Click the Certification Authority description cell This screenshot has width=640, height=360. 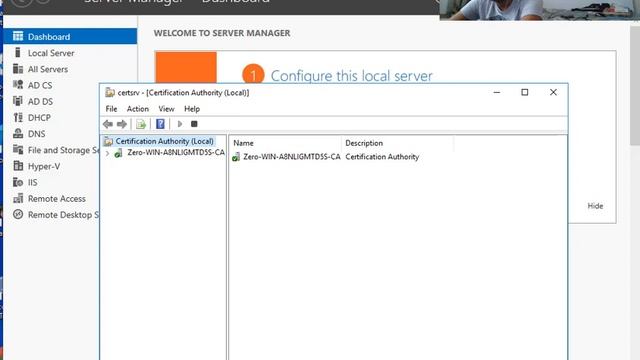[x=382, y=157]
